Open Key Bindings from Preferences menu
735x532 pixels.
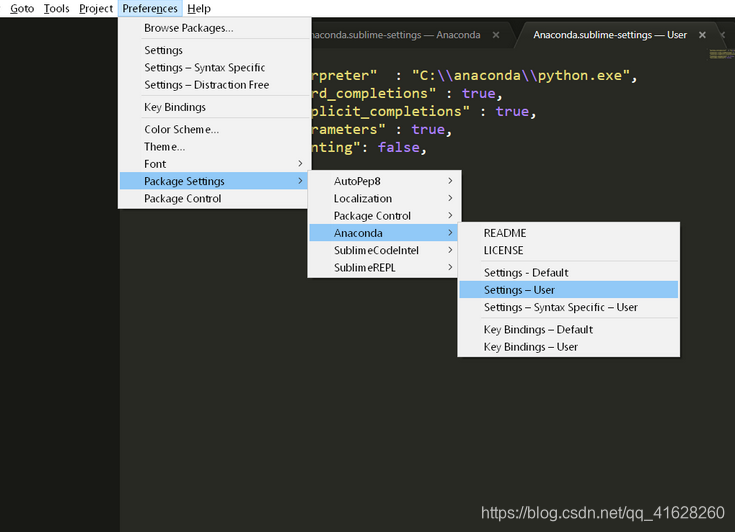click(x=215, y=107)
